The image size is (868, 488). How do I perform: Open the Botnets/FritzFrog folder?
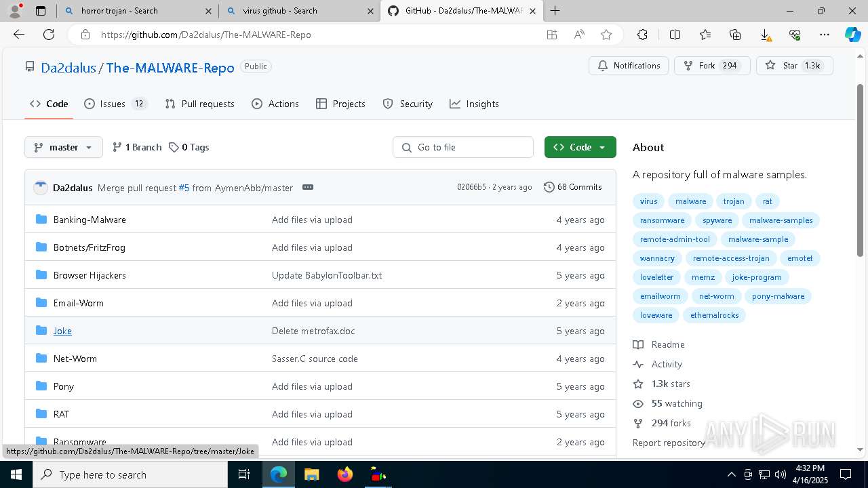(x=90, y=247)
